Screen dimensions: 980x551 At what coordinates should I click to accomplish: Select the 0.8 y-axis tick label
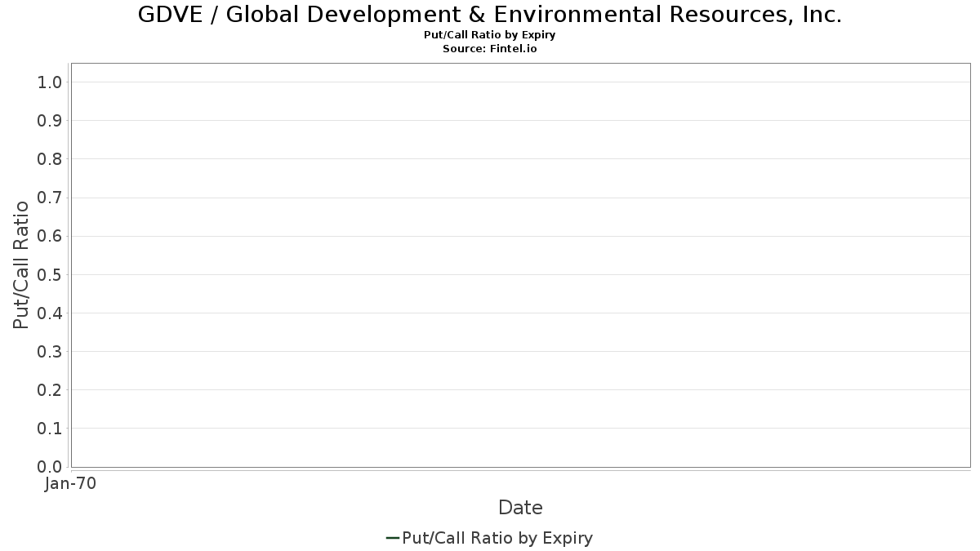[50, 159]
